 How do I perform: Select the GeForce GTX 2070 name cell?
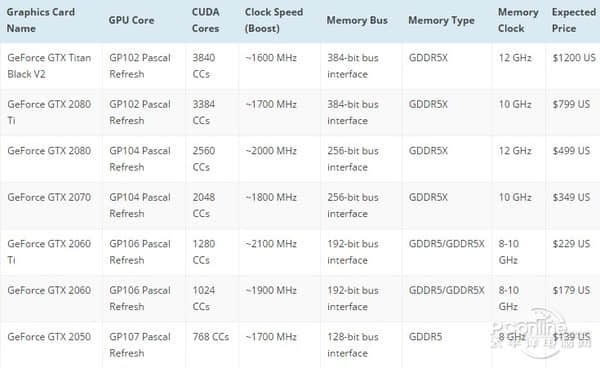[49, 197]
